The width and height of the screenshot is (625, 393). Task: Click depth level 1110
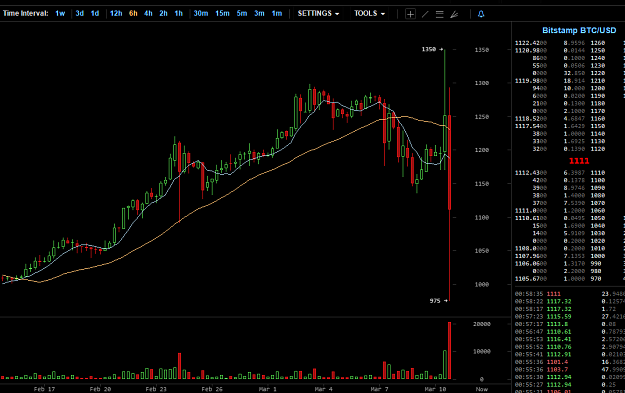click(598, 173)
